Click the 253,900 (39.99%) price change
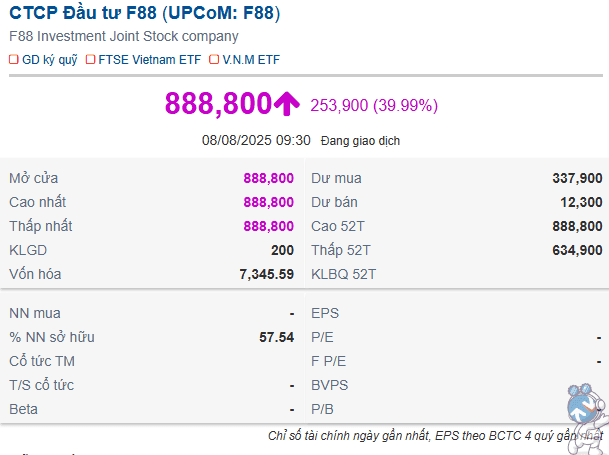 (374, 105)
